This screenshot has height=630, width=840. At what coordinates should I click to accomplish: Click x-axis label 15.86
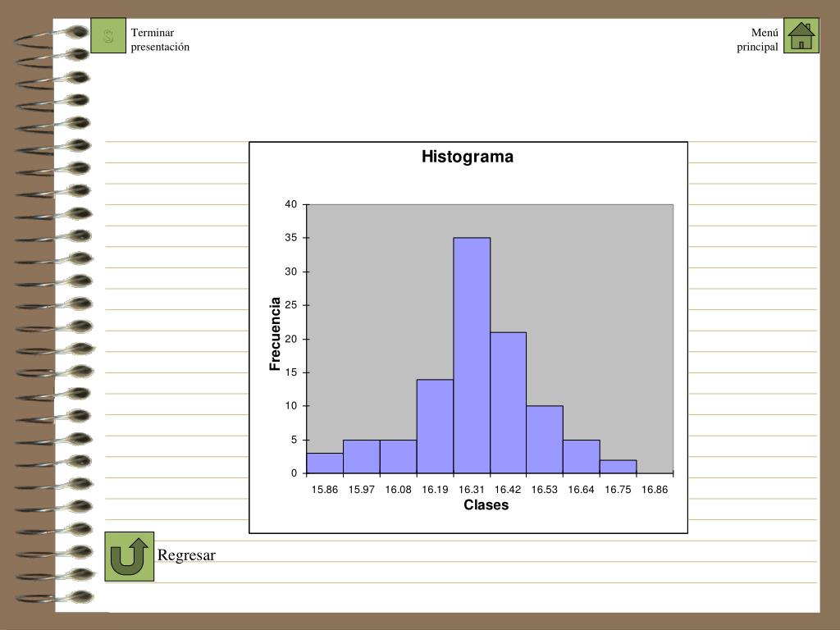click(325, 489)
